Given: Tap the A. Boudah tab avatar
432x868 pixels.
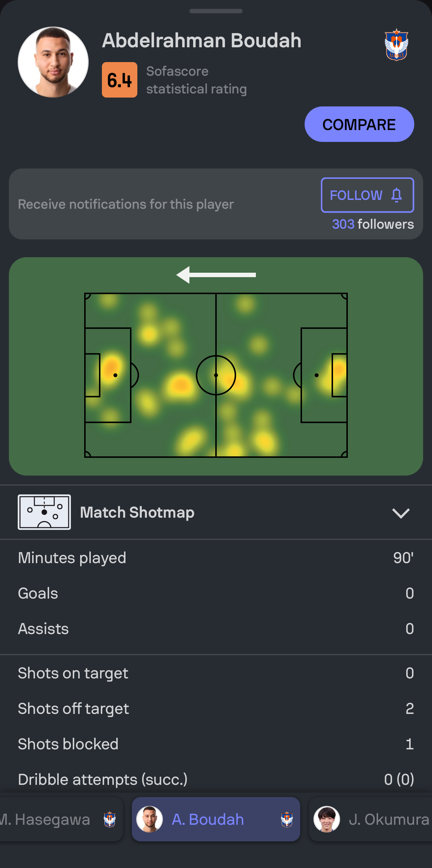Looking at the screenshot, I should coord(150,819).
